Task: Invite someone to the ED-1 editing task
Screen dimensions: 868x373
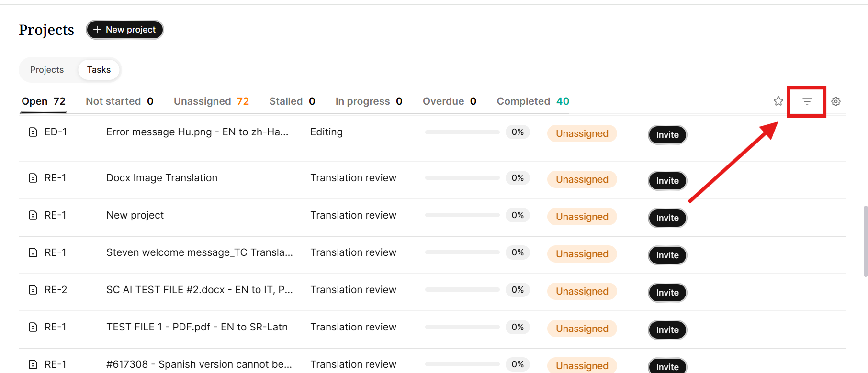Action: 667,135
